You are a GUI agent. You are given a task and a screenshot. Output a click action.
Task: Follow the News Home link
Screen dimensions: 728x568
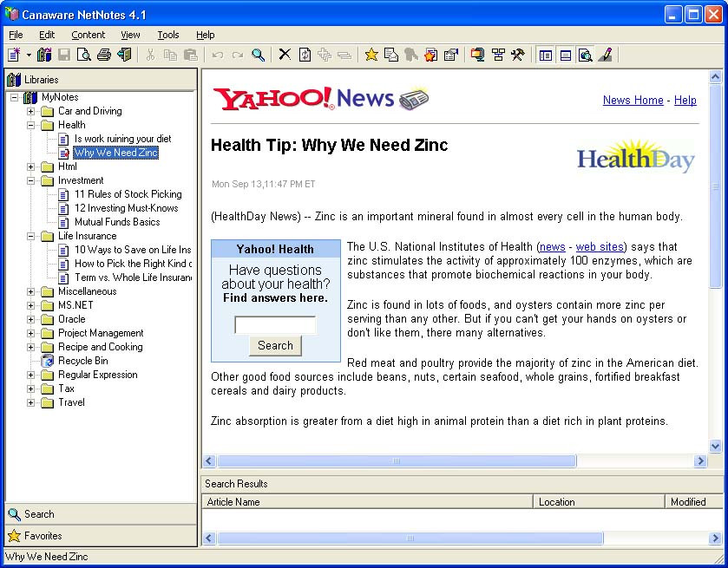(633, 101)
